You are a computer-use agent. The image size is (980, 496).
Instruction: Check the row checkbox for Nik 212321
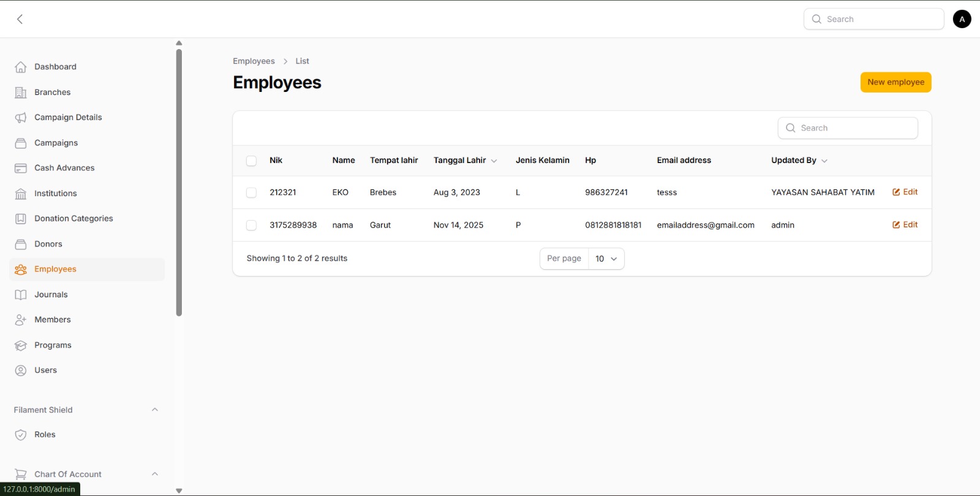[x=251, y=193]
